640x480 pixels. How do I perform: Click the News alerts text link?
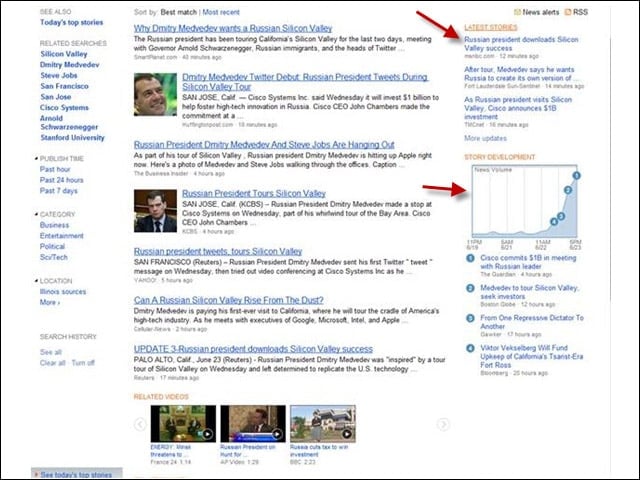point(541,12)
